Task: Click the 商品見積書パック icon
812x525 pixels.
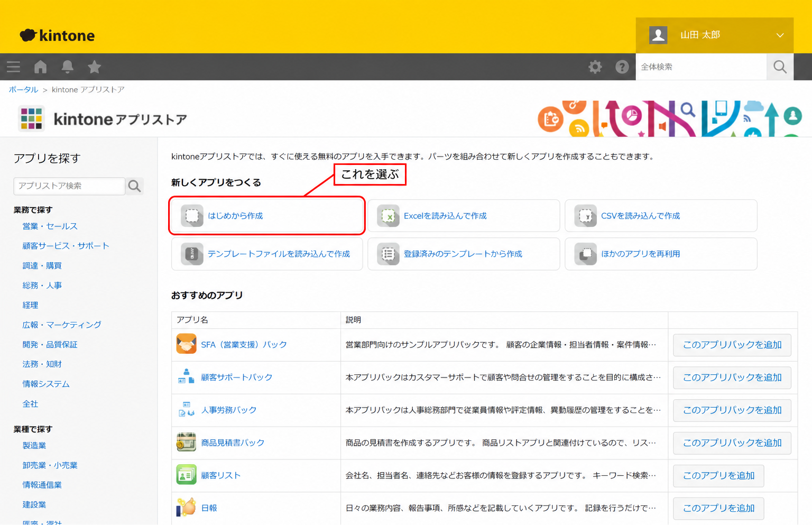Action: 186,443
